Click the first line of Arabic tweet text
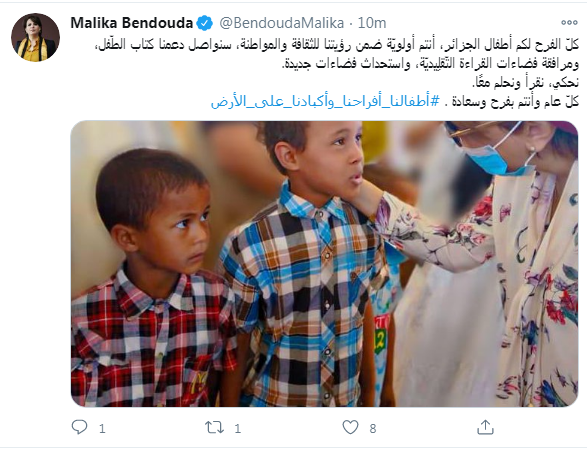This screenshot has width=587, height=450. point(336,45)
